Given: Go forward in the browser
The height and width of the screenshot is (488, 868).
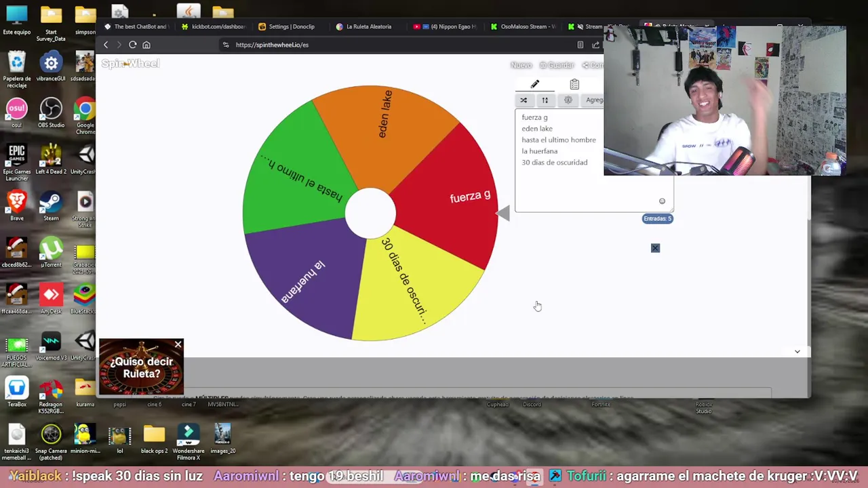Looking at the screenshot, I should tap(119, 45).
